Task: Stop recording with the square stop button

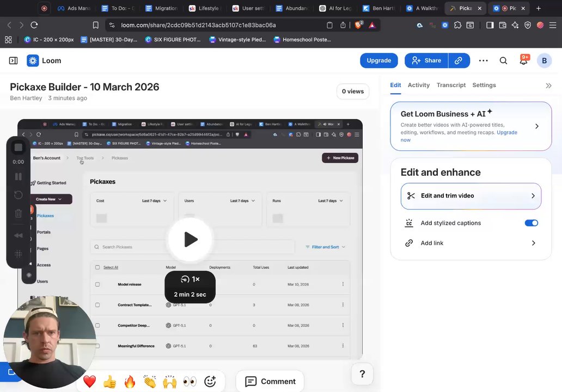Action: [19, 147]
